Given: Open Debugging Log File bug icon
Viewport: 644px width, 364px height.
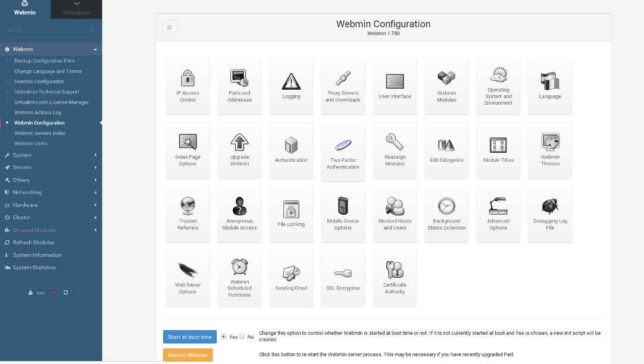Looking at the screenshot, I should point(550,215).
